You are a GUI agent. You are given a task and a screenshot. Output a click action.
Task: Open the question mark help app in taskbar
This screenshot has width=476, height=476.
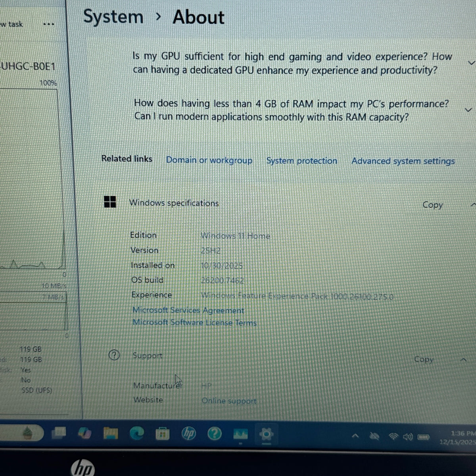tap(215, 434)
